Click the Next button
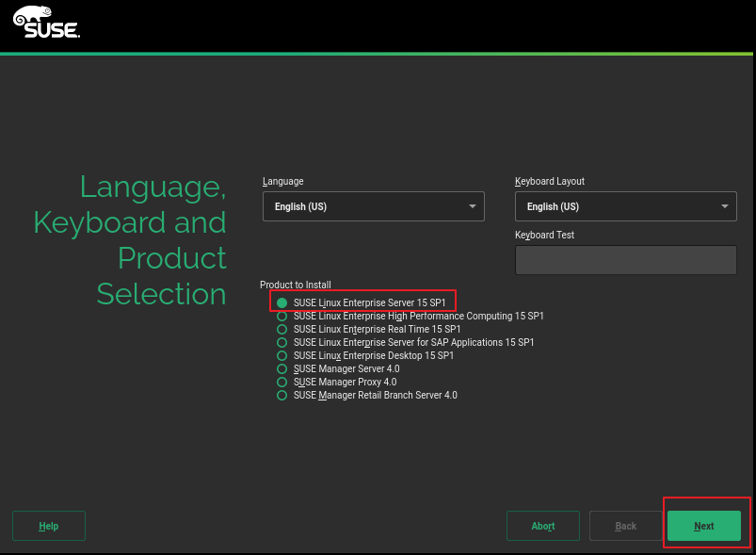The height and width of the screenshot is (555, 756). (703, 526)
